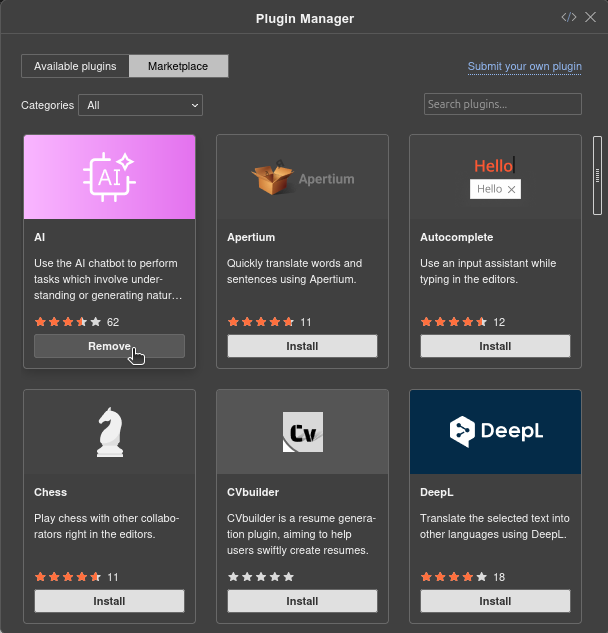Screen dimensions: 608x633
Task: Click the Categories label
Action: pos(47,105)
